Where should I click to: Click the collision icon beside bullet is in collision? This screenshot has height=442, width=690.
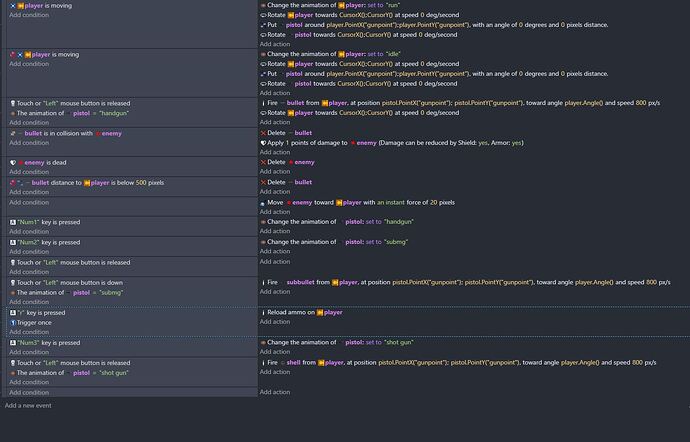coord(12,133)
